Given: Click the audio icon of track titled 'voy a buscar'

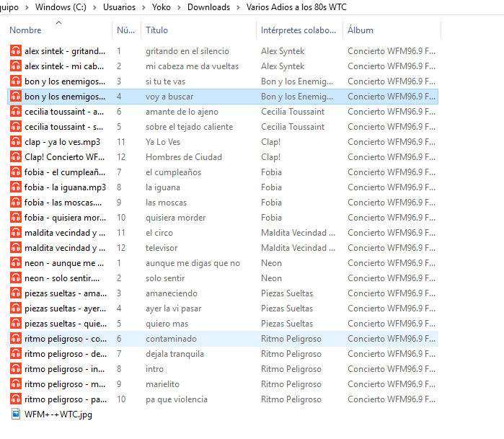Looking at the screenshot, I should 16,96.
